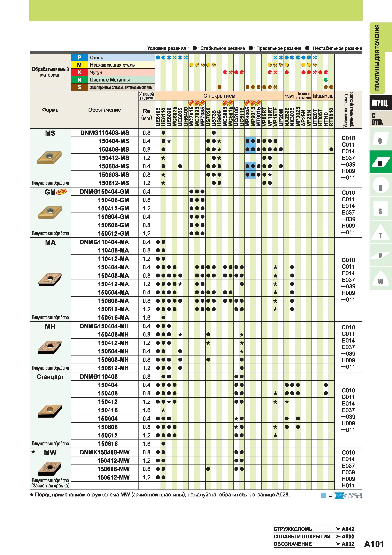Screen dimensions: 392x555
Task: Click the Нестабильное резание legend symbol
Action: coord(307,48)
